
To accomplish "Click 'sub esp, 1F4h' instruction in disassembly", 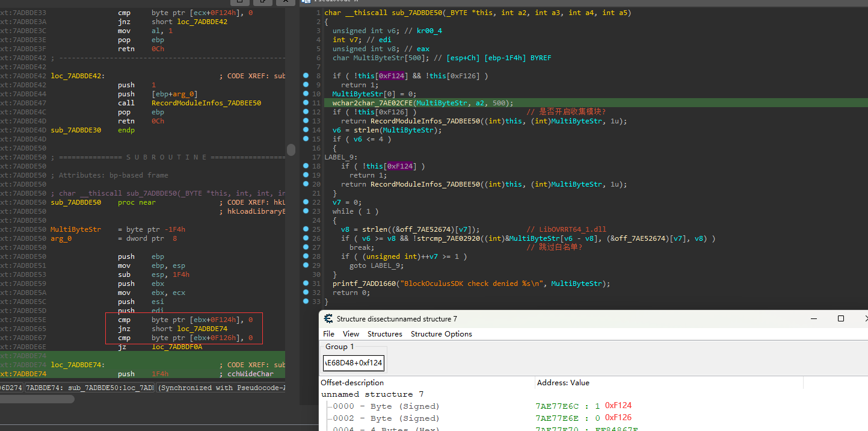I will [x=153, y=274].
